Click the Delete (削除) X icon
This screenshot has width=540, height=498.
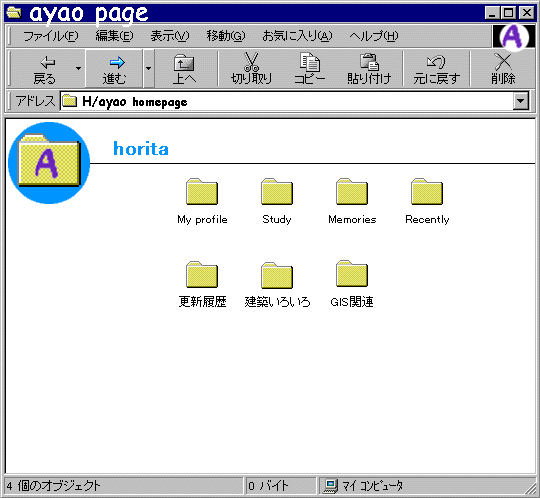[x=503, y=62]
